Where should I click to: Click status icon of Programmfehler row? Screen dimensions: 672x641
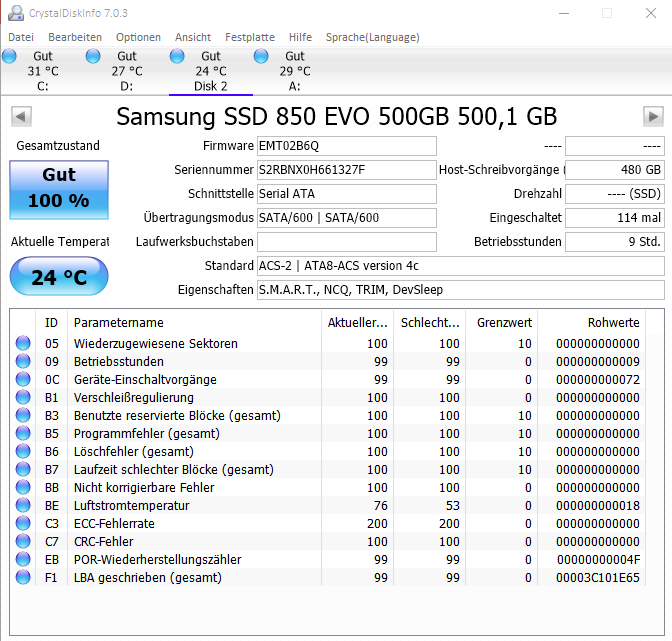tap(23, 433)
